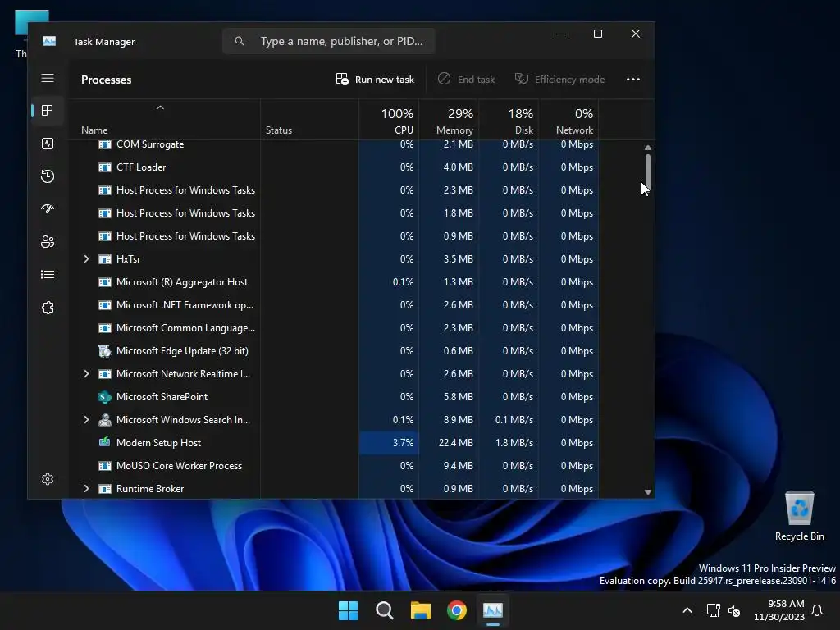Select the Processes sidebar icon
840x630 pixels.
pos(47,111)
